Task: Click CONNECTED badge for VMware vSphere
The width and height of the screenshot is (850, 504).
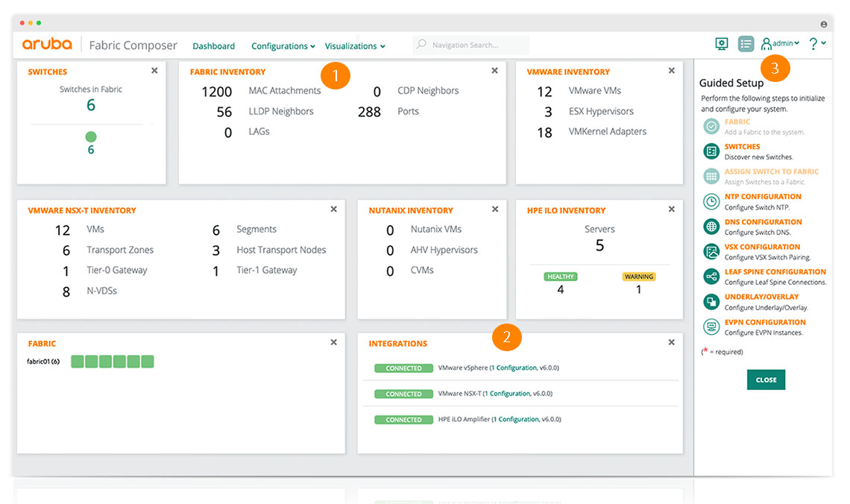Action: click(x=404, y=368)
